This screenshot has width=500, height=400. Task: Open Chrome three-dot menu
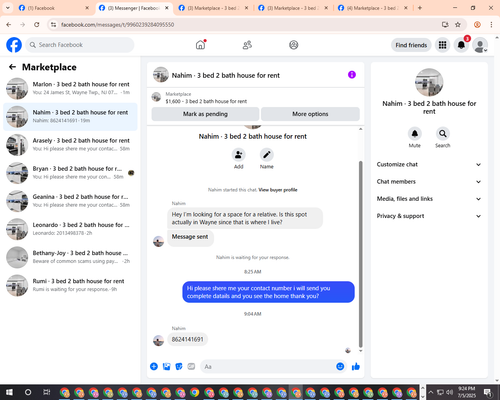pos(491,24)
